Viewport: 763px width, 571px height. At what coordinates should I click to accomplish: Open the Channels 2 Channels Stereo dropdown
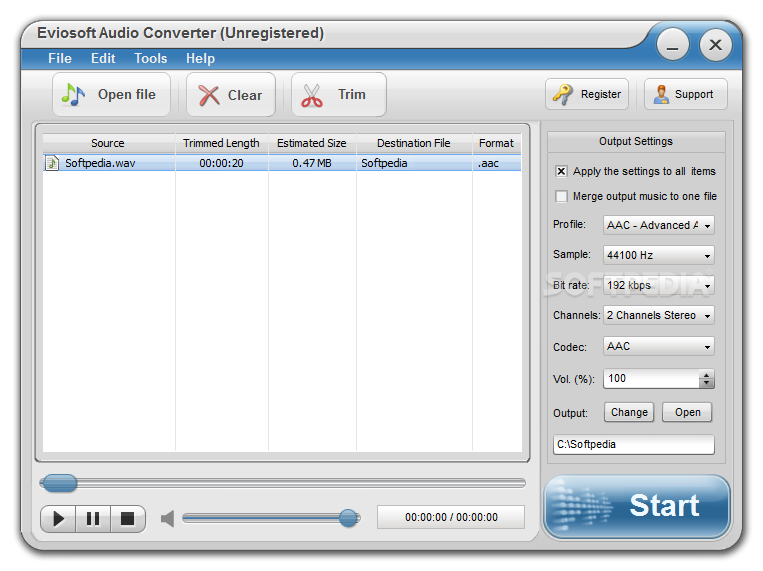(x=659, y=315)
